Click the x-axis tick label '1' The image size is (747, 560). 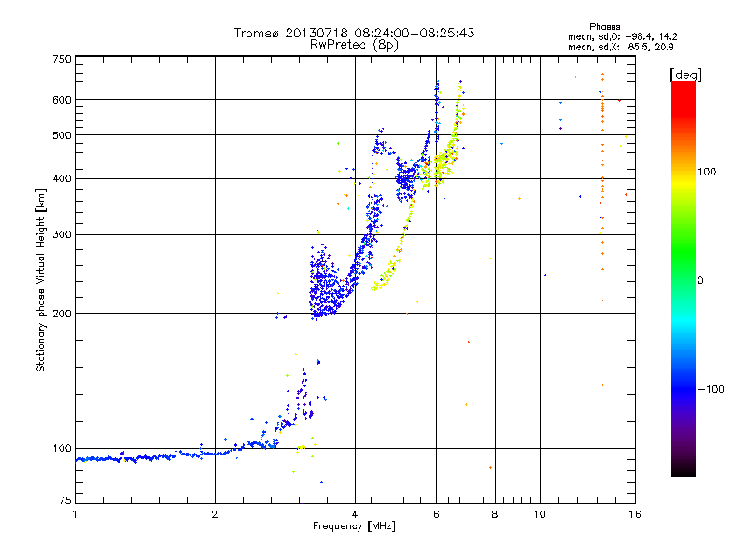coord(75,514)
